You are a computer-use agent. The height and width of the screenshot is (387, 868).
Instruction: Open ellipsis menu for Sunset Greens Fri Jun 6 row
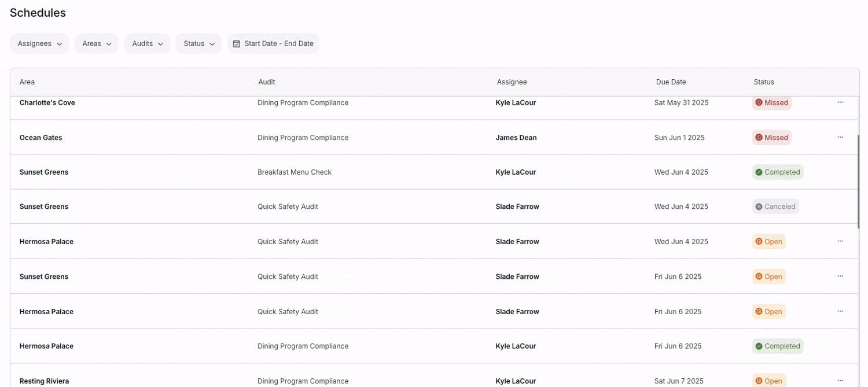tap(840, 276)
